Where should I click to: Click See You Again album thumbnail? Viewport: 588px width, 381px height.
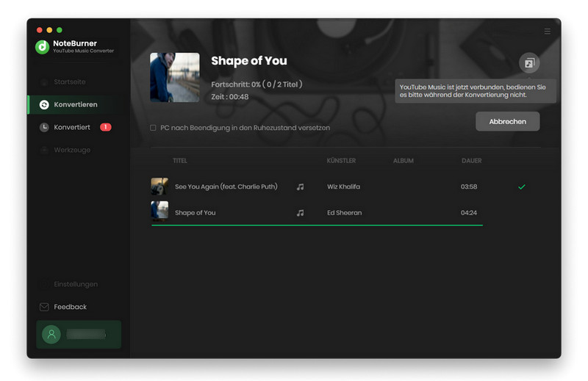[159, 186]
